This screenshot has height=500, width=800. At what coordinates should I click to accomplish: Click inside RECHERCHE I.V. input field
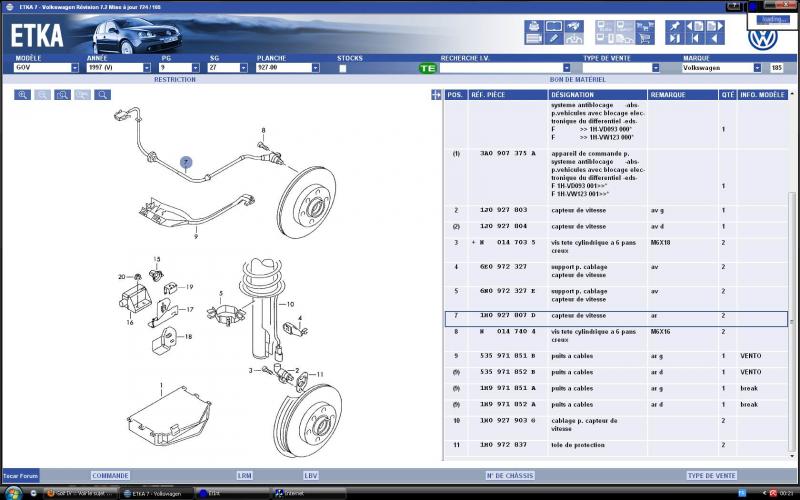point(501,68)
